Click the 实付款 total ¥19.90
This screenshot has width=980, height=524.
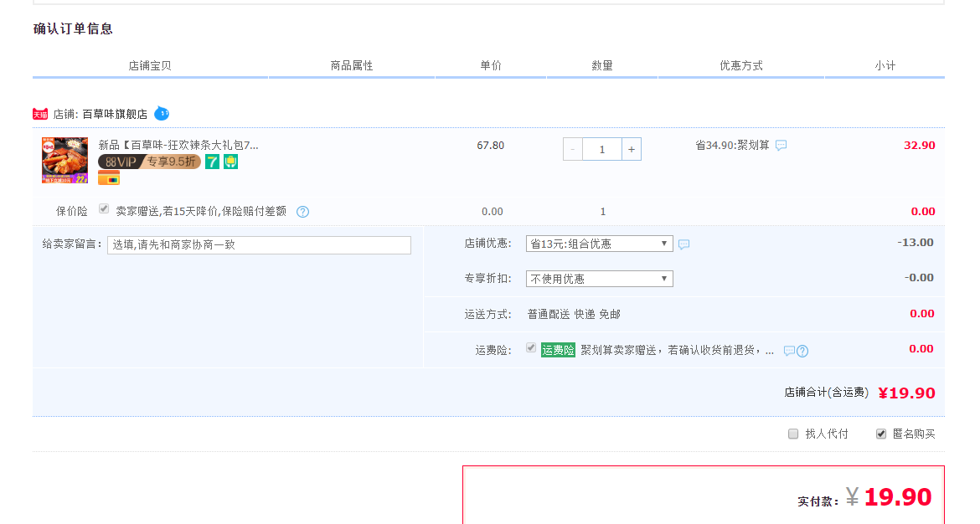coord(889,497)
